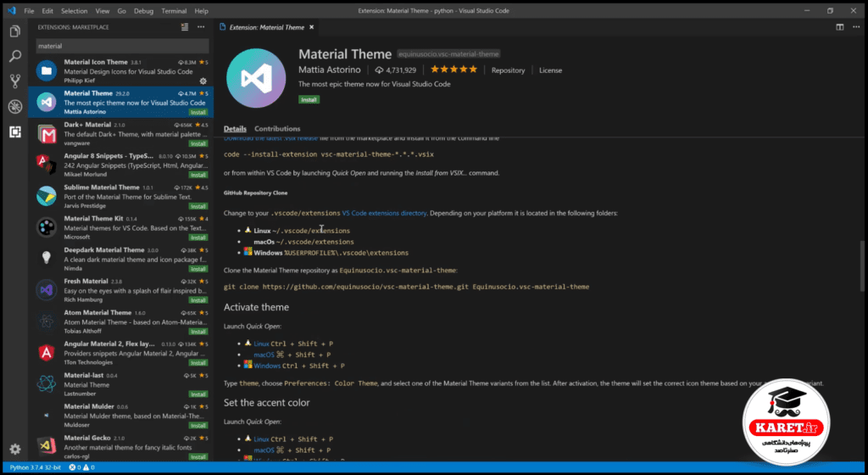Click the macOS link under Set accent color
868x475 pixels.
pos(264,450)
